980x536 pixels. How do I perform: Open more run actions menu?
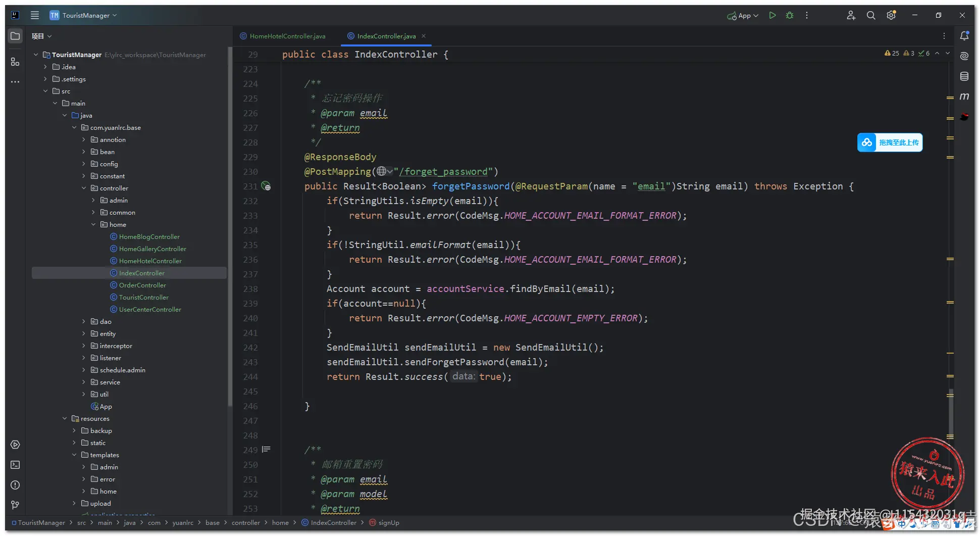(807, 15)
